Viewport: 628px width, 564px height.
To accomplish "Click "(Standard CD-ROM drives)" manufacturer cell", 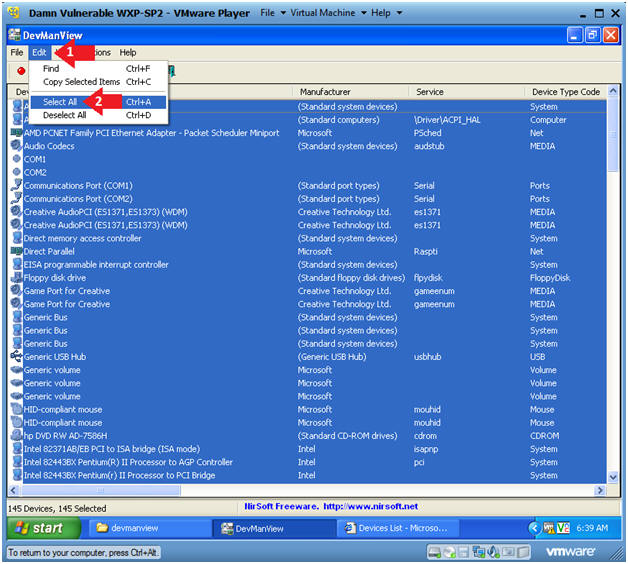I will tap(347, 435).
